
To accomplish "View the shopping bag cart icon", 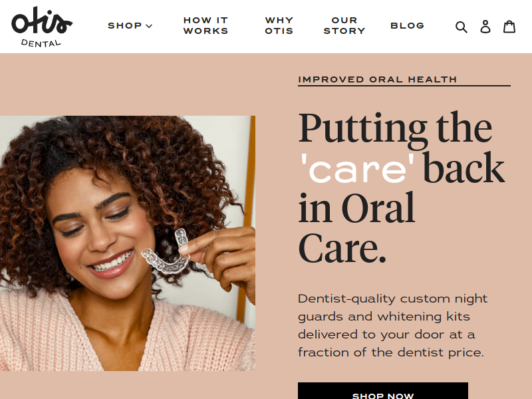I will click(x=509, y=27).
